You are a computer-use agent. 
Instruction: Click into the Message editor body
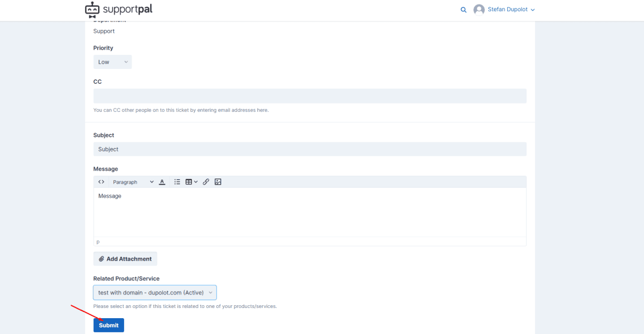310,212
